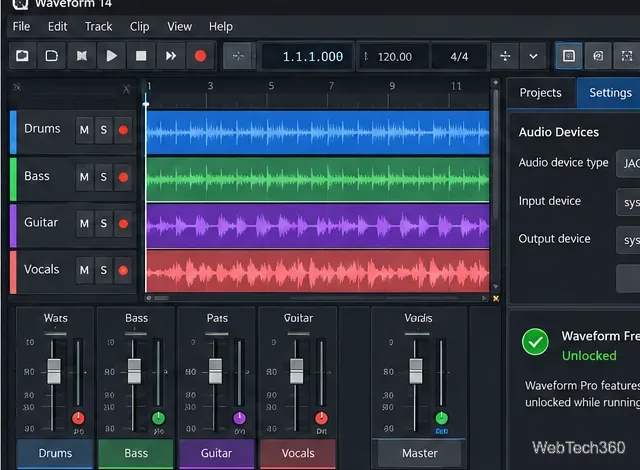Click green pan knob on Bass channel

[x=158, y=418]
